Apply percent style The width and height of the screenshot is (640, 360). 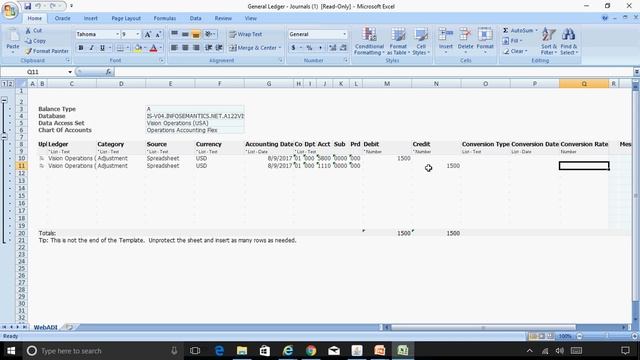point(309,48)
